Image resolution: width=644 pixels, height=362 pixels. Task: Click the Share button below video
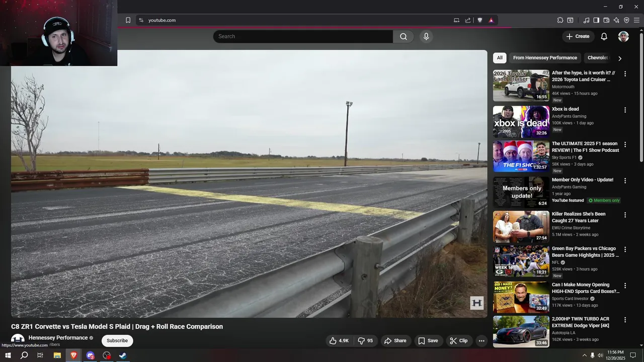click(395, 340)
